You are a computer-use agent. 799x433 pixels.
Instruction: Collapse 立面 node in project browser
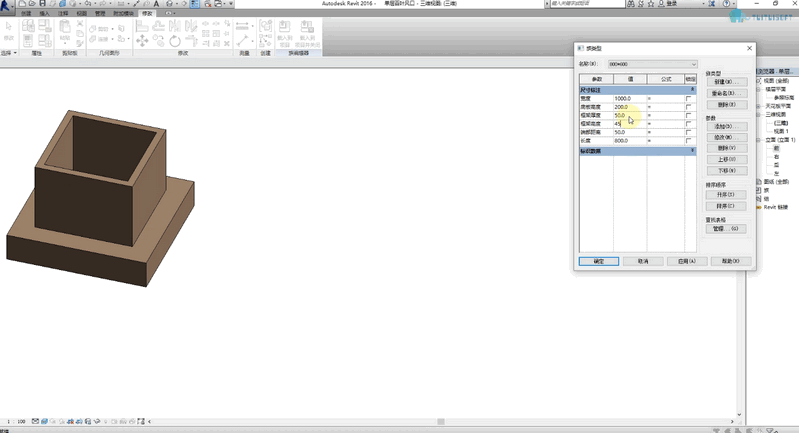point(759,140)
